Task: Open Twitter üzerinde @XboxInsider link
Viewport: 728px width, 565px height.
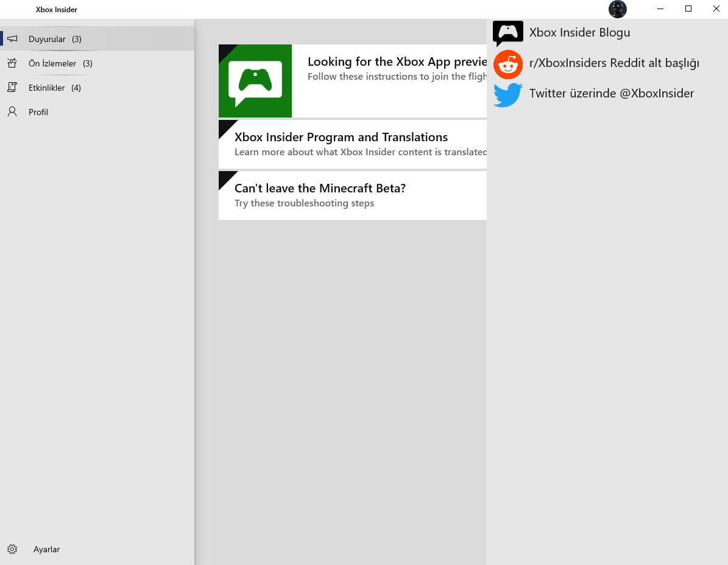Action: tap(612, 93)
